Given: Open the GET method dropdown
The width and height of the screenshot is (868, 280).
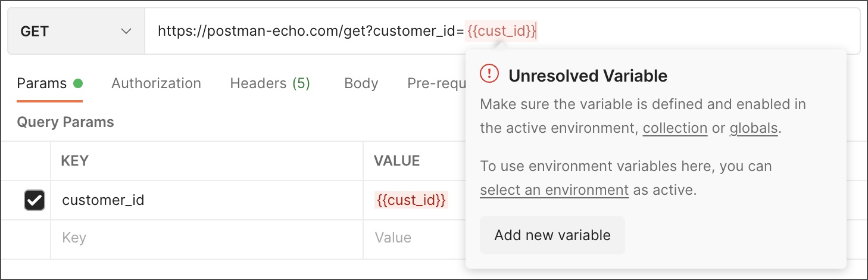Looking at the screenshot, I should point(76,32).
